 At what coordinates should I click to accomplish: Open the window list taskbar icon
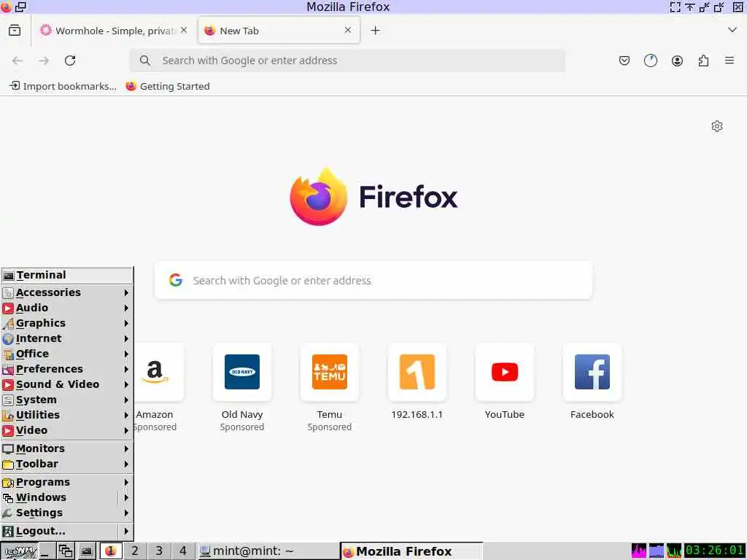[66, 551]
